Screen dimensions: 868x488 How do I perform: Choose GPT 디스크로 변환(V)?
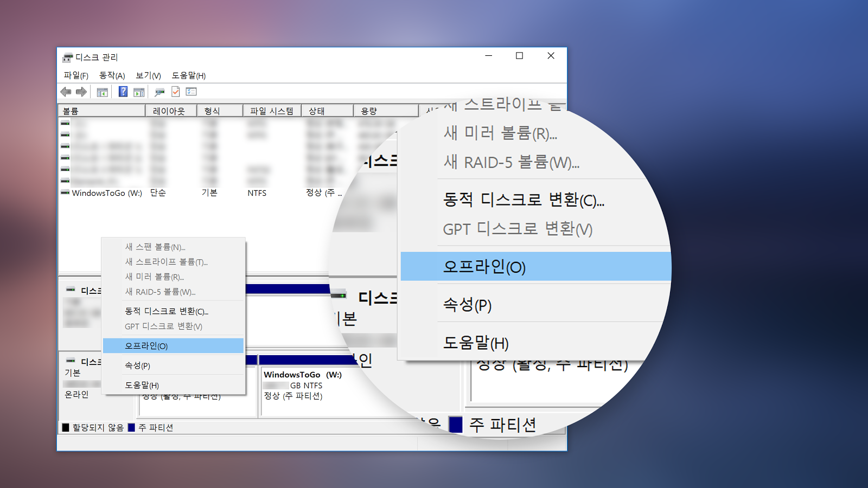163,326
